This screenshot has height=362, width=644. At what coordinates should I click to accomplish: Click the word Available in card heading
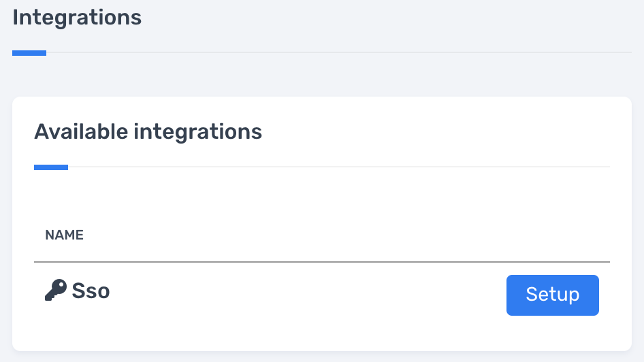pyautogui.click(x=81, y=131)
